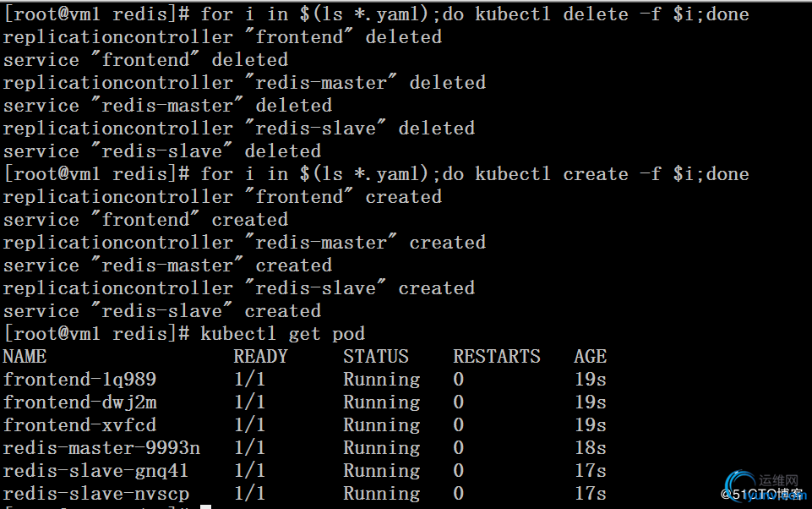The height and width of the screenshot is (509, 812).
Task: Click the terminal cursor at the bottom prompt
Action: point(205,506)
